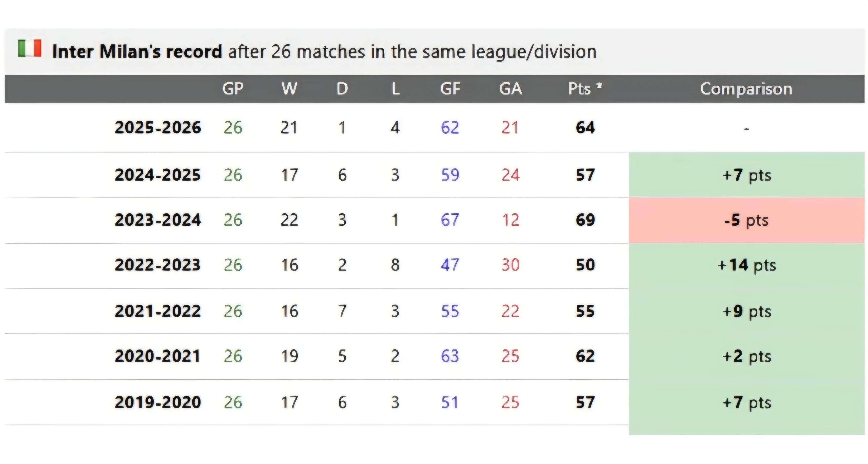Click the green +14 pts comparison cell
This screenshot has height=464, width=868.
click(x=746, y=265)
